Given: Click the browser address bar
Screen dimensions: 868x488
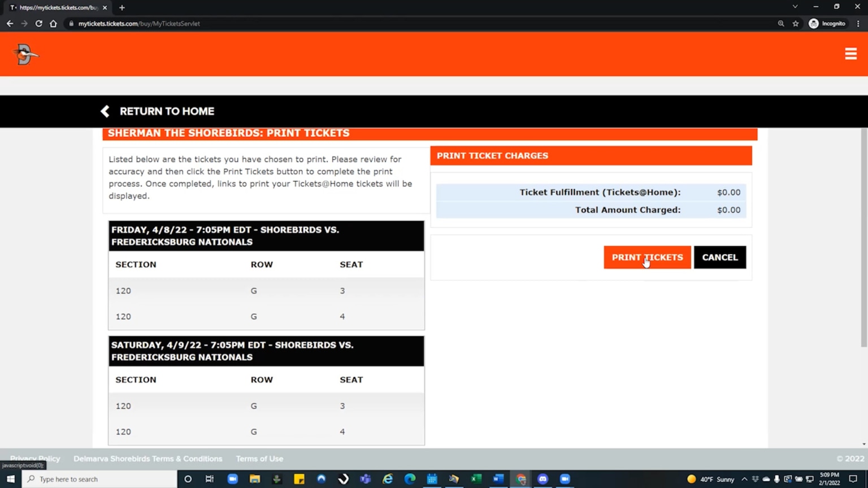Looking at the screenshot, I should pos(396,24).
